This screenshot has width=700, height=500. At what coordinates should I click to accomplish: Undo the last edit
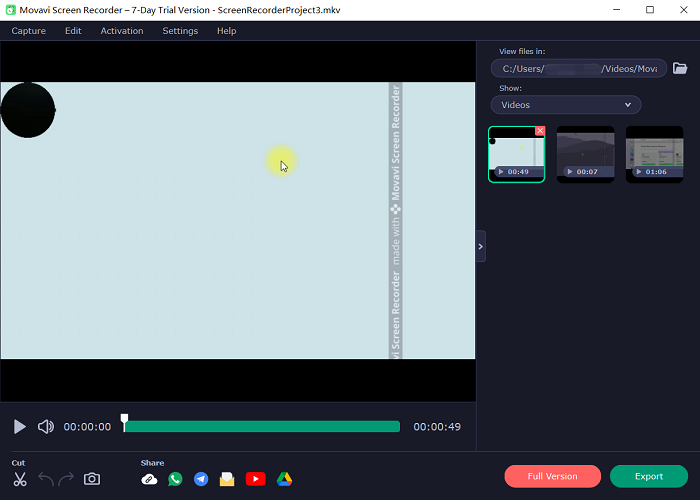tap(46, 479)
